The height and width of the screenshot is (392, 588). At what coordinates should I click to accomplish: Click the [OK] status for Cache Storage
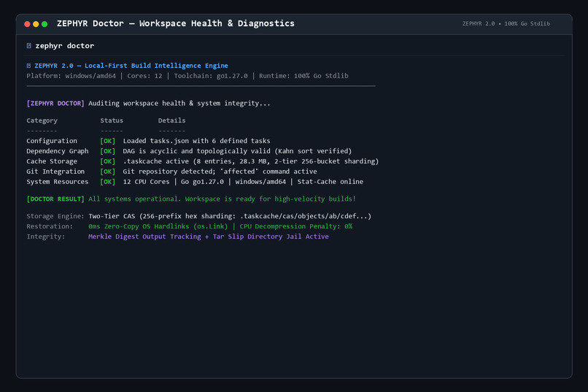(108, 161)
